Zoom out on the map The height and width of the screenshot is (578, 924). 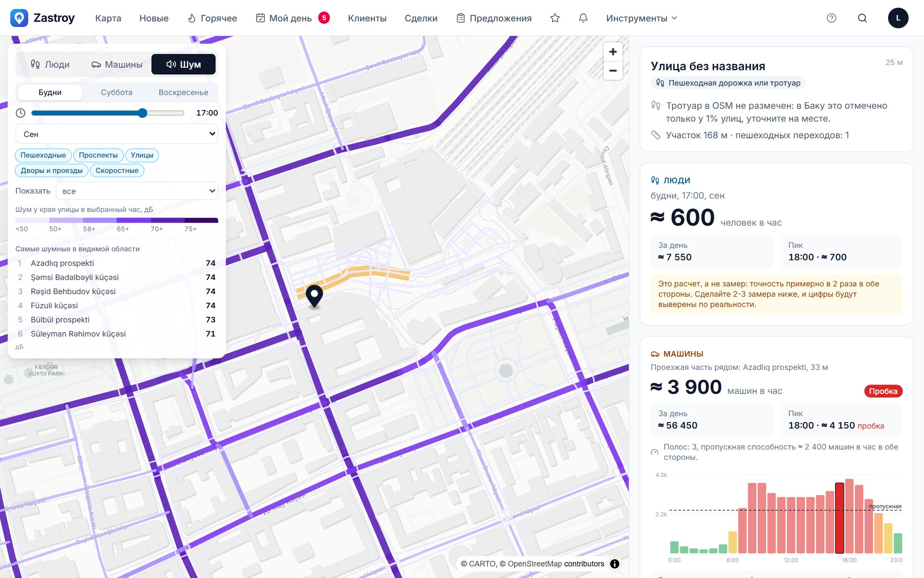[x=613, y=71]
